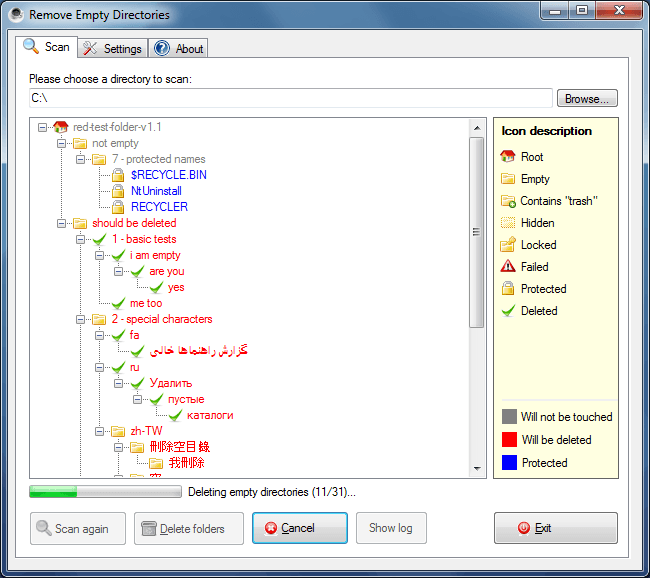Cancel the deletion process
Viewport: 650px width, 578px height.
point(300,528)
